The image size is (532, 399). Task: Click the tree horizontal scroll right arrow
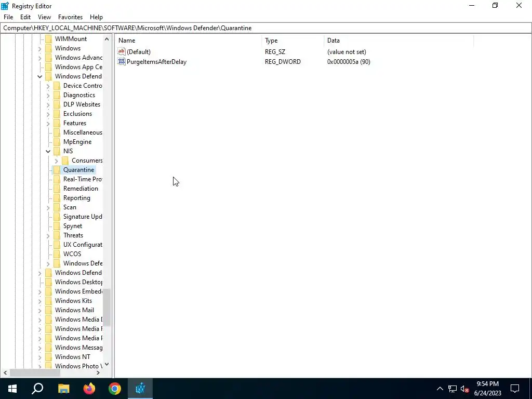point(98,373)
